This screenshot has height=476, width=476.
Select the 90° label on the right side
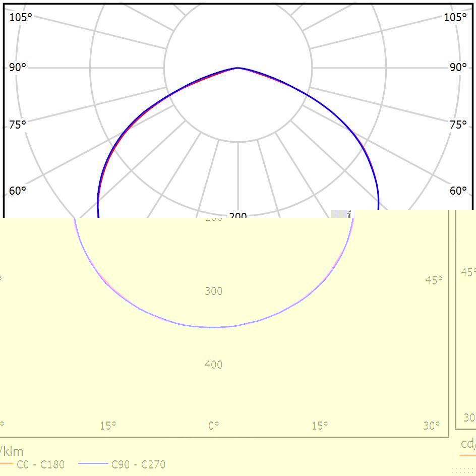point(458,68)
